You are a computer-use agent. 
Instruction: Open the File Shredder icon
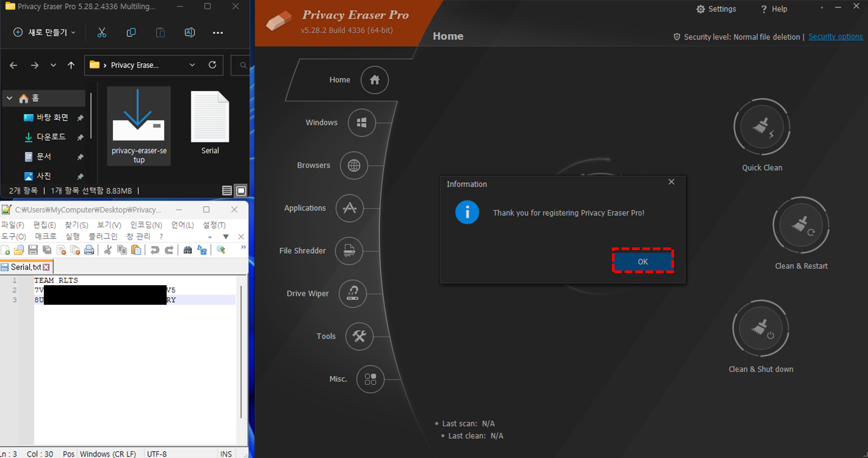tap(349, 251)
